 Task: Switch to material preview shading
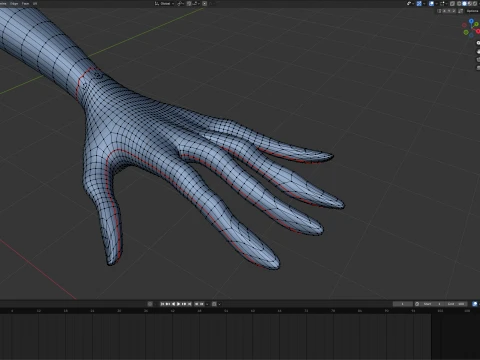coord(470,3)
